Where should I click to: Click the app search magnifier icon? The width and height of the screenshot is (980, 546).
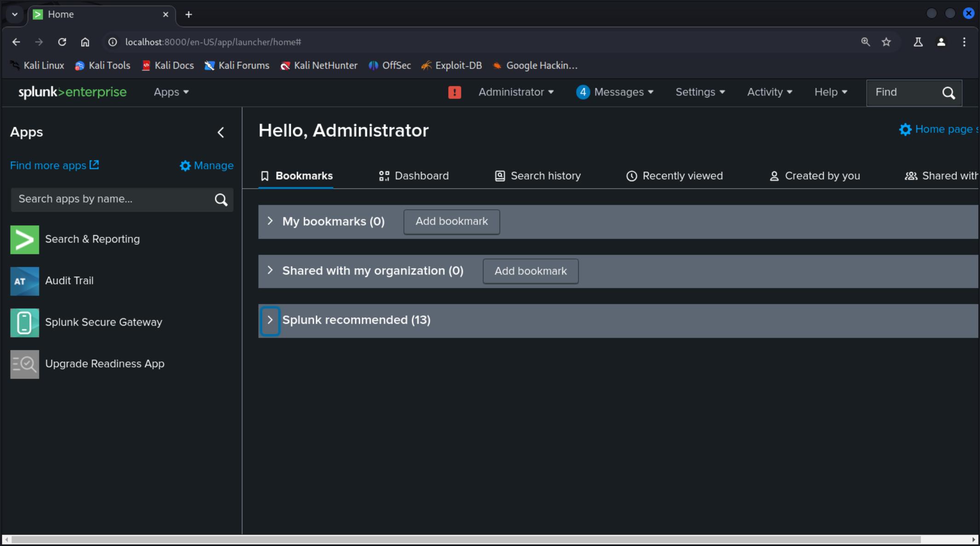click(221, 199)
